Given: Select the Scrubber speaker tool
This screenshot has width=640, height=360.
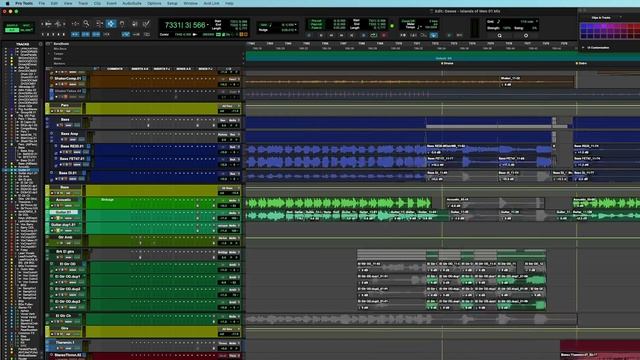Looking at the screenshot, I should coord(134,24).
